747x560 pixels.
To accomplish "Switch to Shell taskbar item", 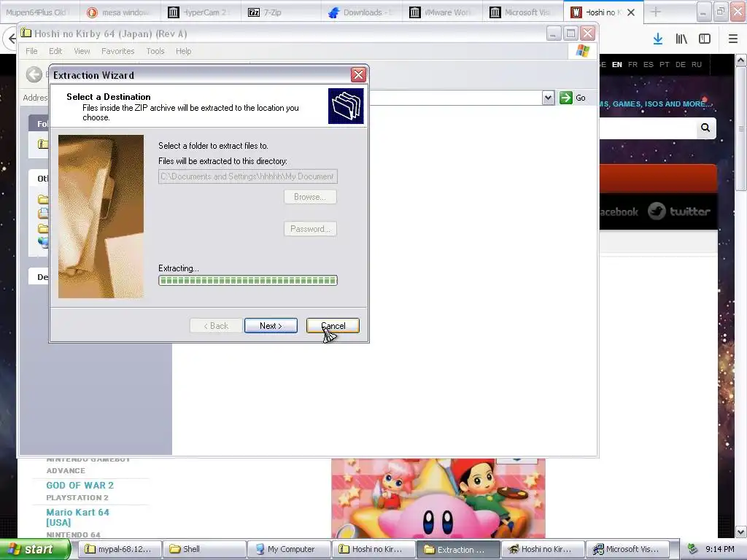I will 204,549.
